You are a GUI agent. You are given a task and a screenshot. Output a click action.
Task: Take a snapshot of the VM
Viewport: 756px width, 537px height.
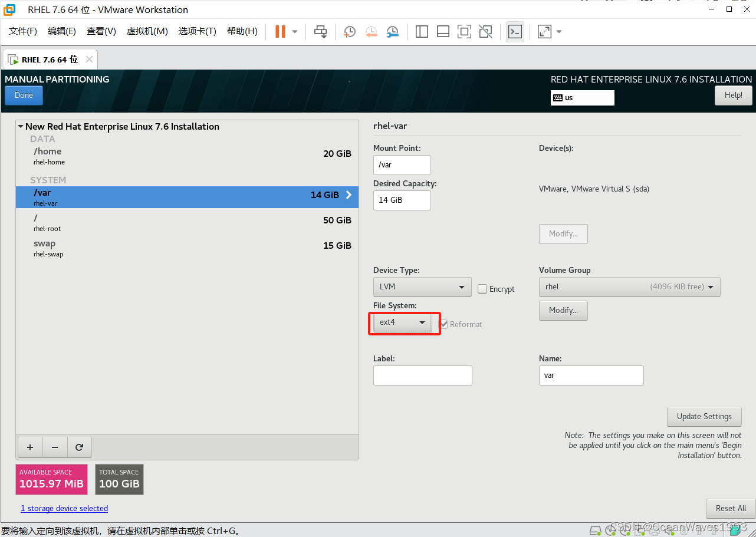click(350, 31)
